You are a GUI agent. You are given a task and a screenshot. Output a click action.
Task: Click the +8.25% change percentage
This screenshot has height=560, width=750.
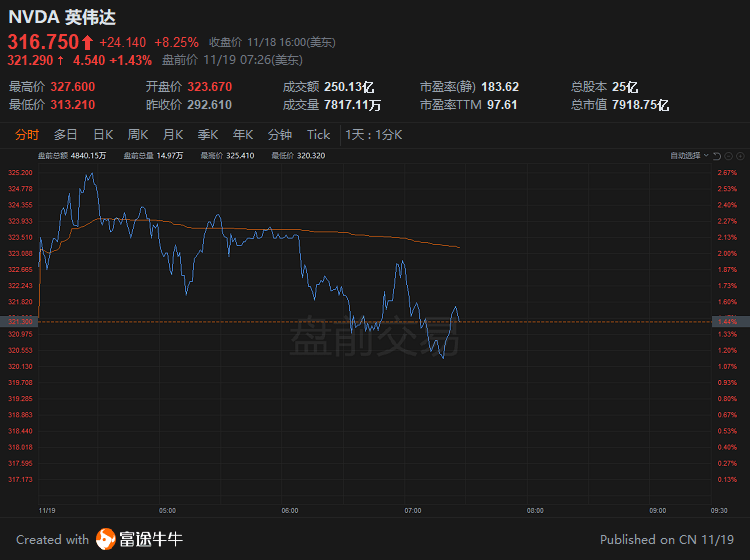pyautogui.click(x=176, y=43)
